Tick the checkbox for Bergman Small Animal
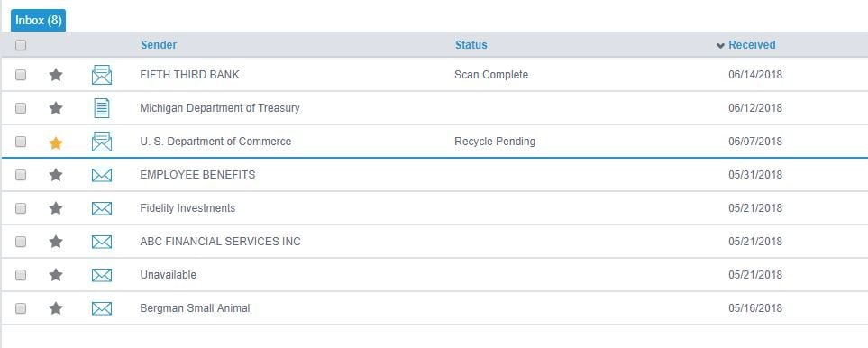Viewport: 868px width, 348px height. (x=21, y=308)
